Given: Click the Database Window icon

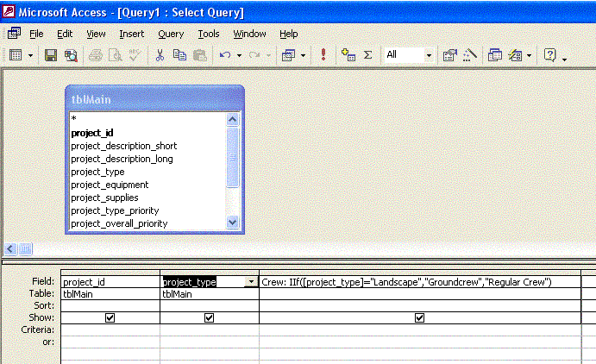Looking at the screenshot, I should [495, 55].
